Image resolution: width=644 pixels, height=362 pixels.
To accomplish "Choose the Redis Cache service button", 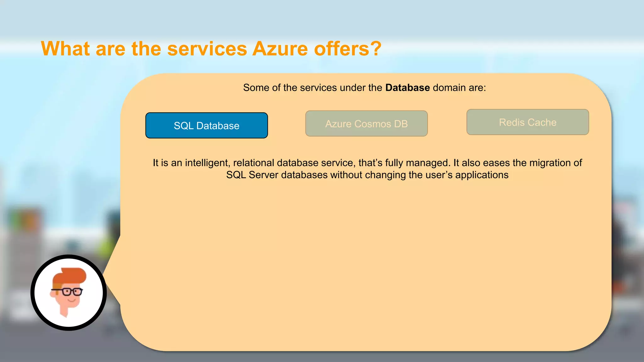I will 528,122.
